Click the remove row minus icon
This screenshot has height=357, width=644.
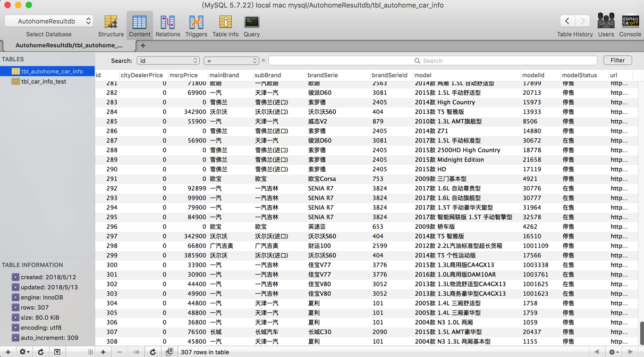120,352
